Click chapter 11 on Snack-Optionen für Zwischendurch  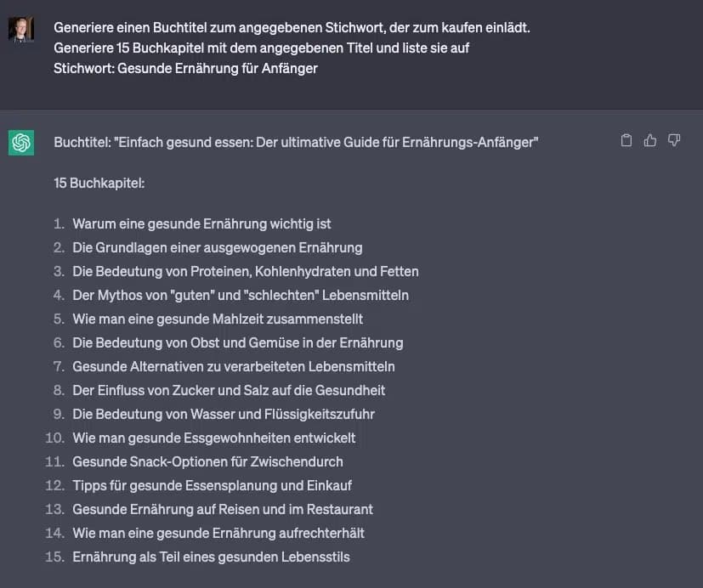pyautogui.click(x=207, y=461)
